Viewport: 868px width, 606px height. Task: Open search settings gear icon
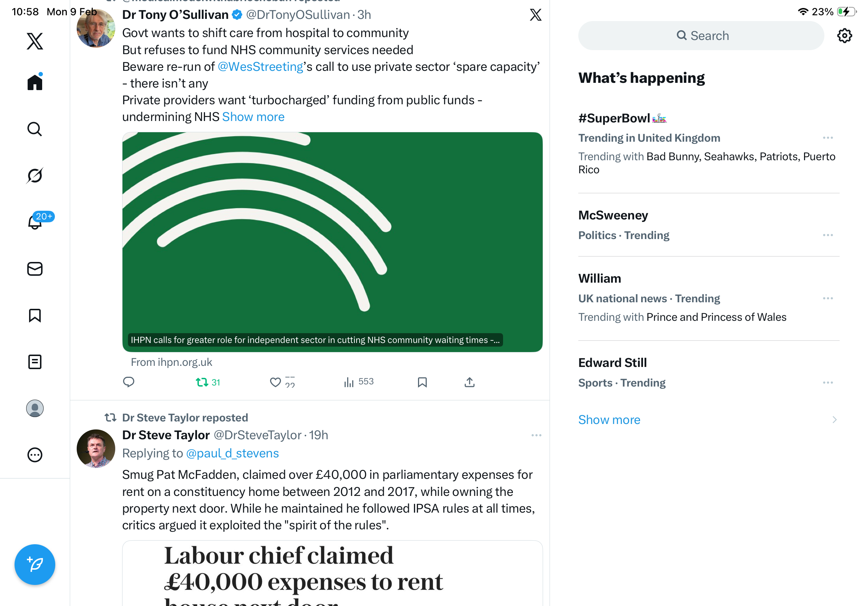pyautogui.click(x=844, y=36)
